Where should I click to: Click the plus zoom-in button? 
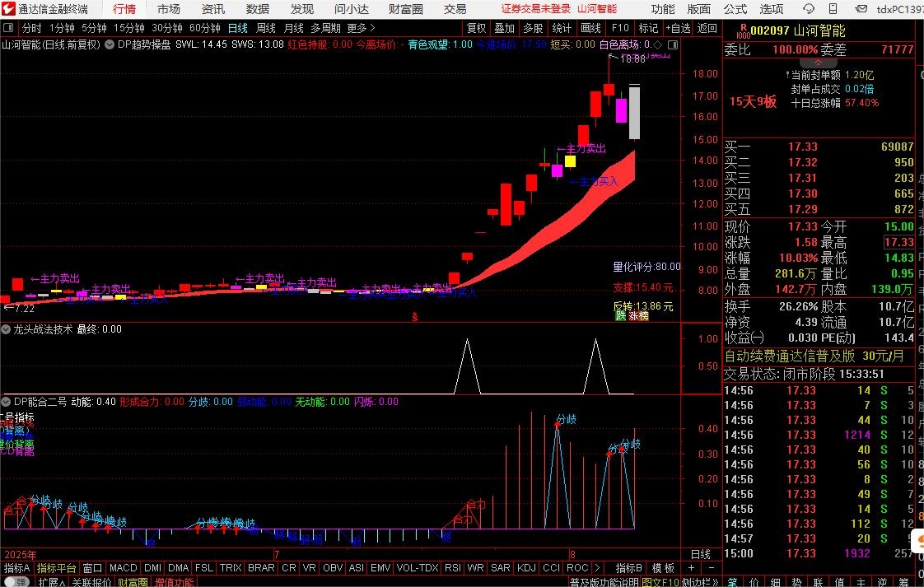tap(691, 568)
